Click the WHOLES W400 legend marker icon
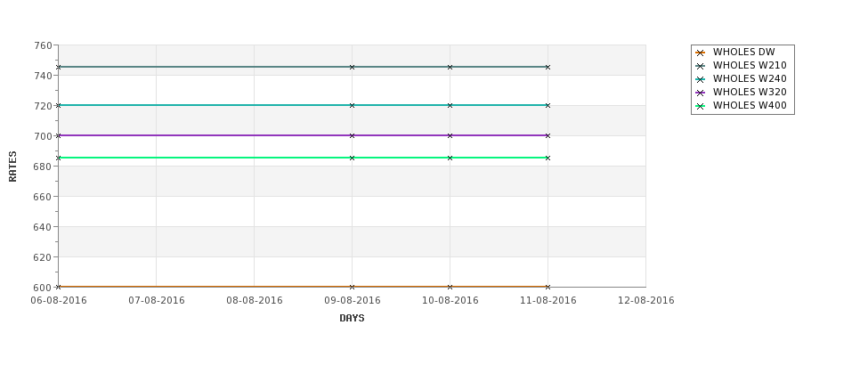This screenshot has height=382, width=868. pyautogui.click(x=701, y=106)
